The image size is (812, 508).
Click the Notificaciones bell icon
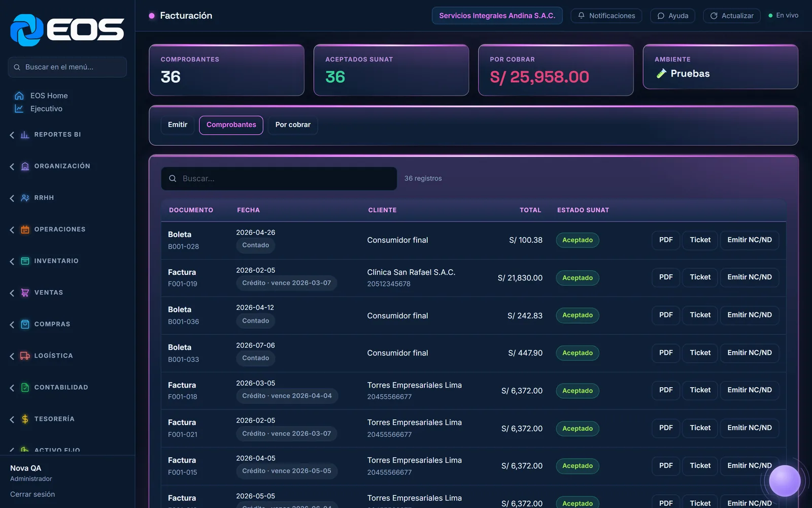pos(582,16)
